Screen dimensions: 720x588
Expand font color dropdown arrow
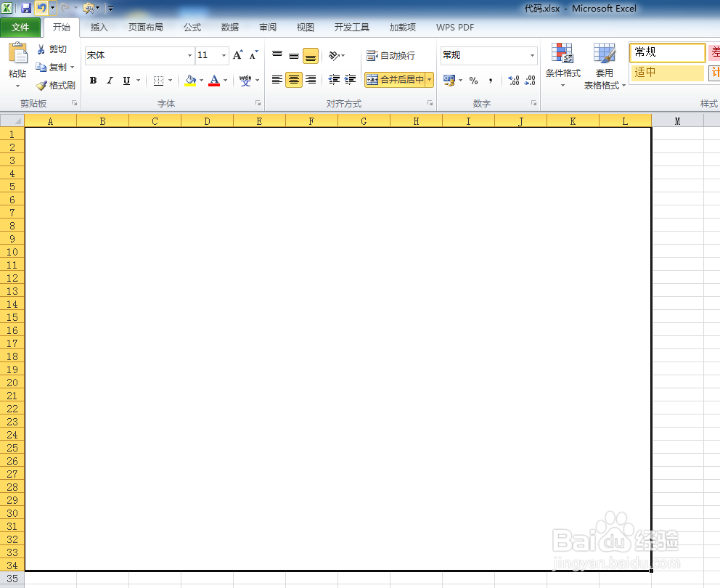225,81
